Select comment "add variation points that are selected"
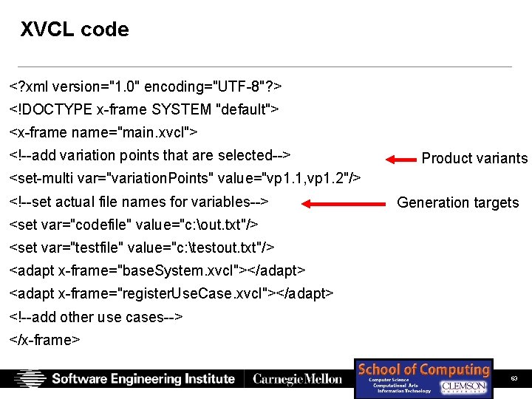 pos(149,155)
